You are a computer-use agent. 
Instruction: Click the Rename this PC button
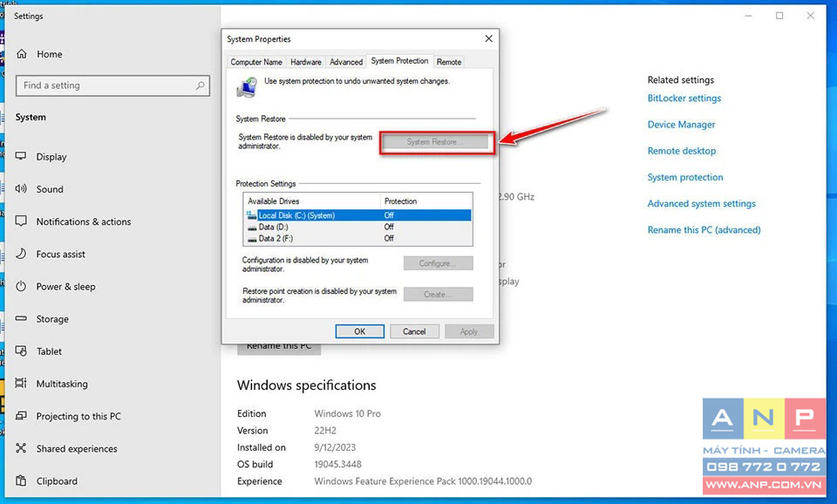click(x=279, y=348)
